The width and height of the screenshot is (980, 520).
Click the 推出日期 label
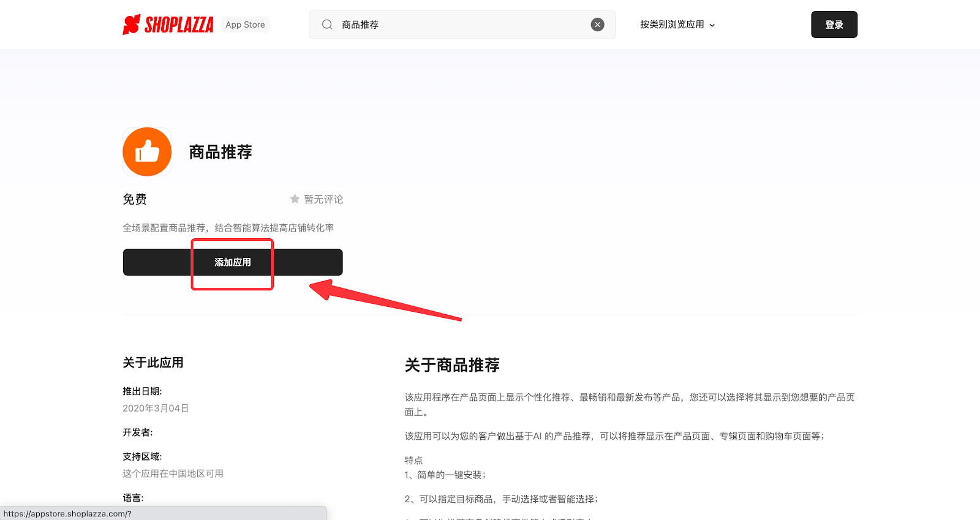pyautogui.click(x=142, y=391)
